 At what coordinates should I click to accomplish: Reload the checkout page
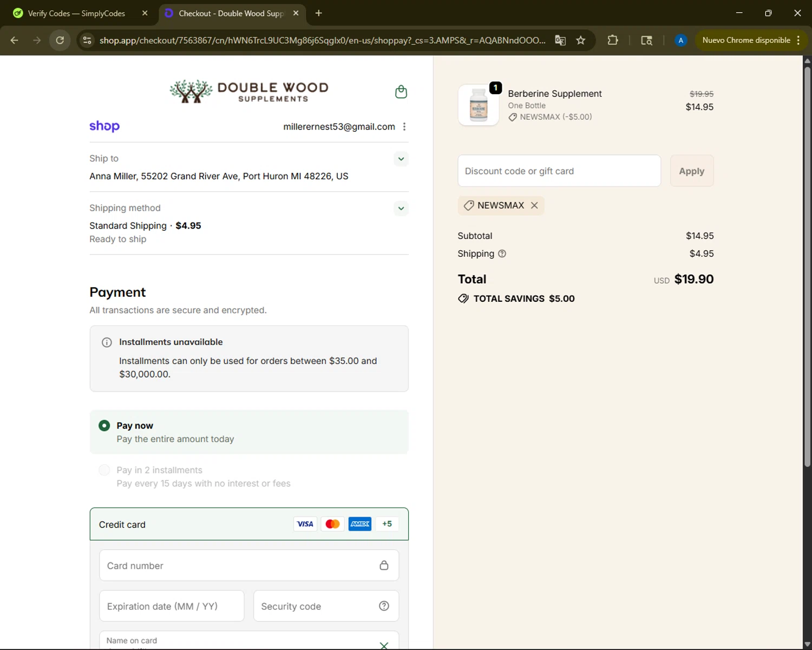point(60,40)
